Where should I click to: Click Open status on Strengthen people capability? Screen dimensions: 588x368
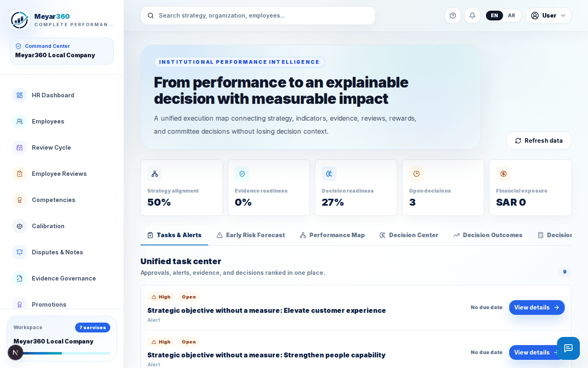(x=189, y=342)
